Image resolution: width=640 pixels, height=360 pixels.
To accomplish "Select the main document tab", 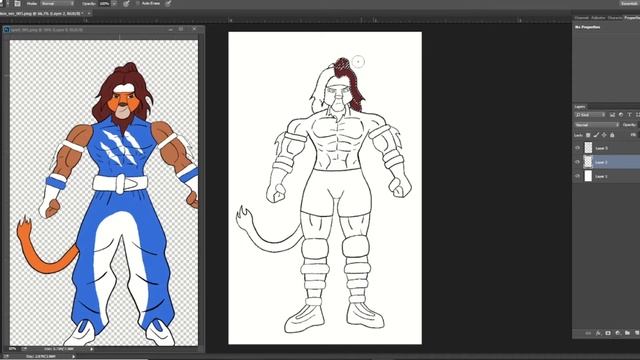I will pos(41,13).
